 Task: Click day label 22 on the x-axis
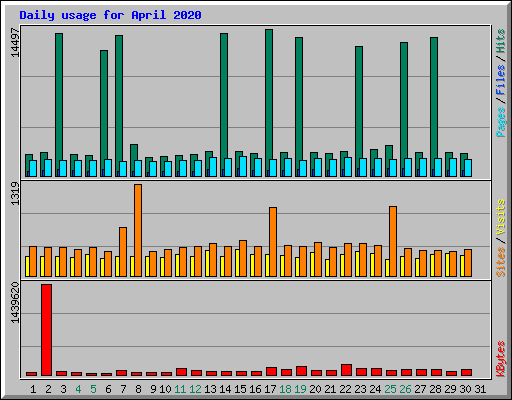(x=345, y=389)
